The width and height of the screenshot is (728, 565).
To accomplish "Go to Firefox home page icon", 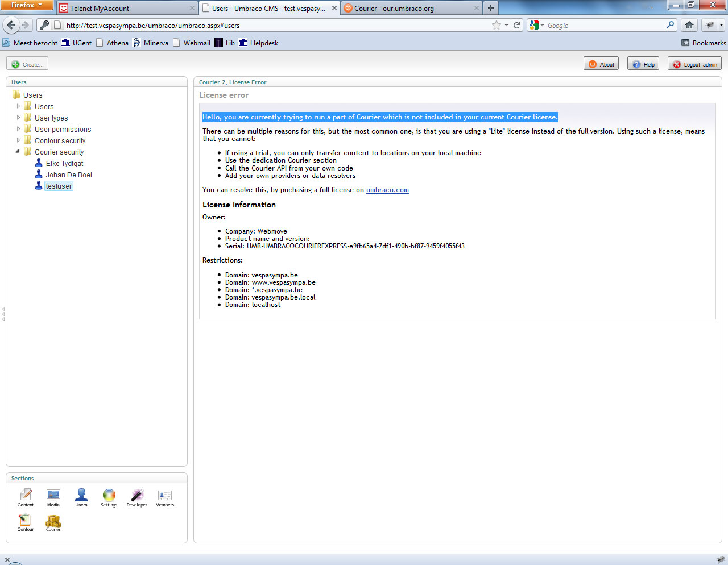I will (x=689, y=25).
